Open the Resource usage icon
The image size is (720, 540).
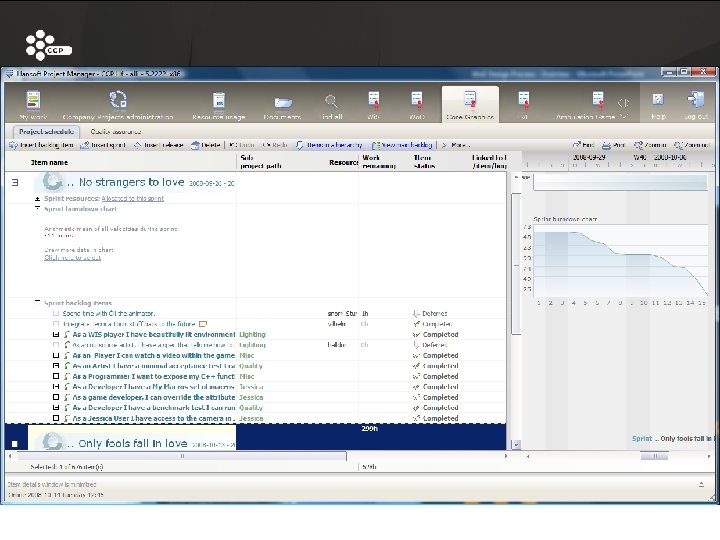[x=219, y=100]
